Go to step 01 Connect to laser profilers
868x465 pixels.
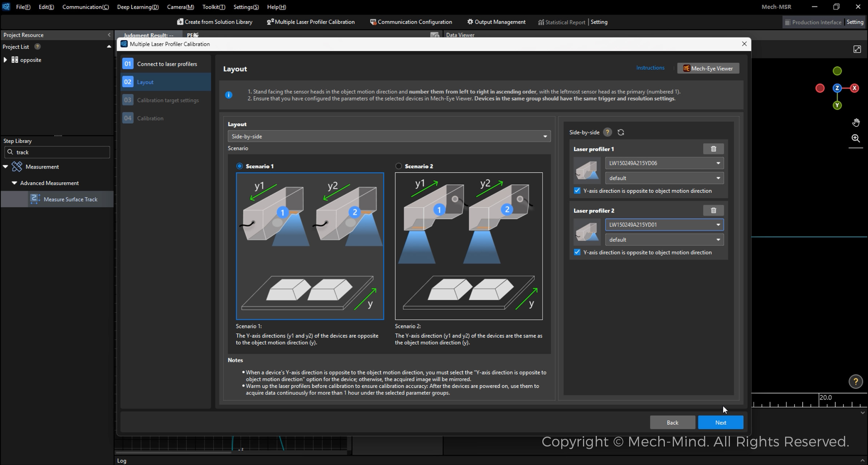(166, 64)
